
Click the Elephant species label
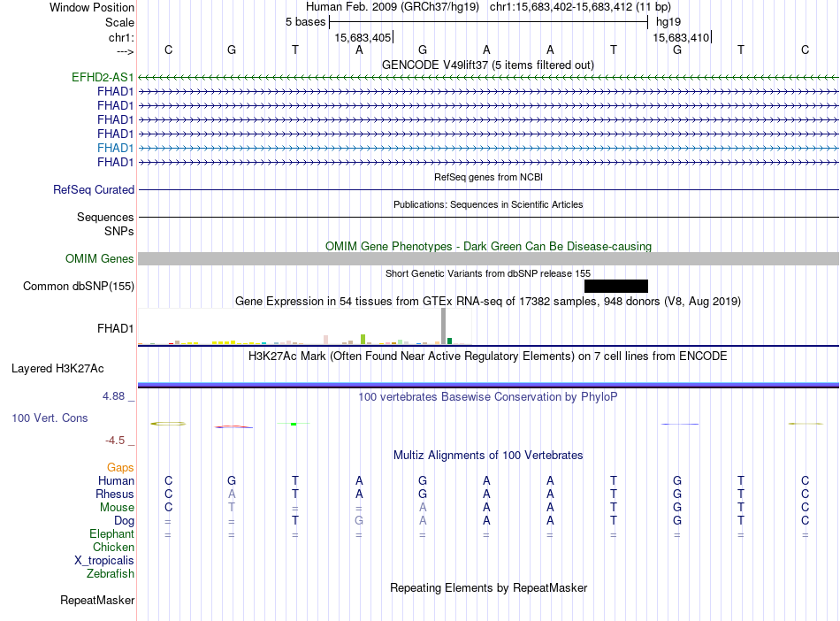point(111,533)
